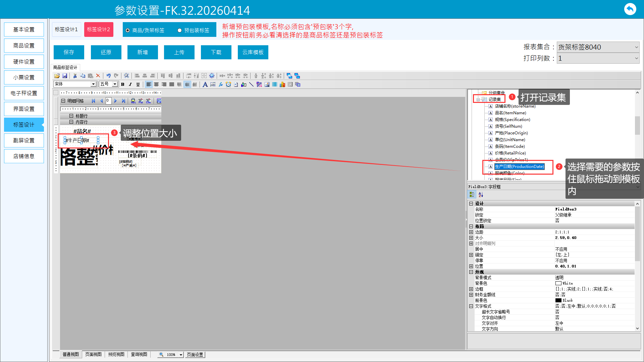644x362 pixels.
Task: Insert a chart element from the toolbar
Action: coord(282,84)
